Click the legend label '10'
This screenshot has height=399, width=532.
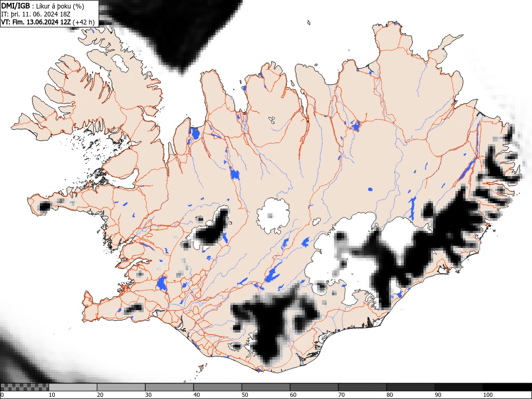(52, 395)
